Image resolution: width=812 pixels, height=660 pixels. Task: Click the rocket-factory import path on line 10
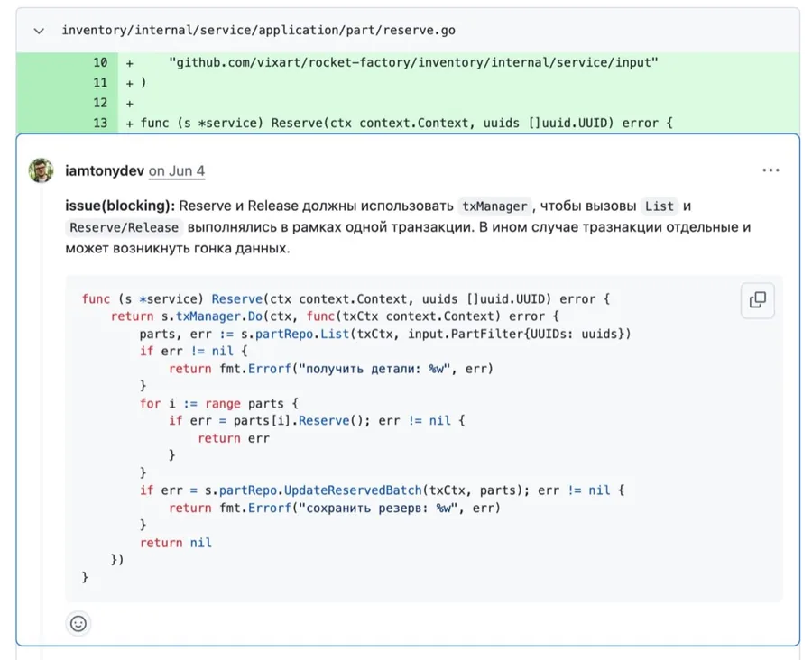413,62
